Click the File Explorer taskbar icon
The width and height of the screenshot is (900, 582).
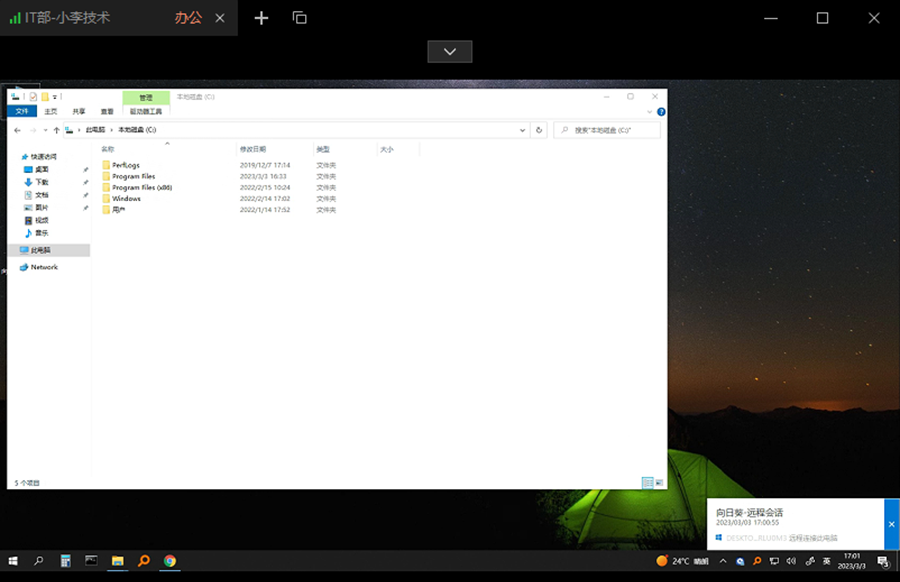[x=118, y=561]
